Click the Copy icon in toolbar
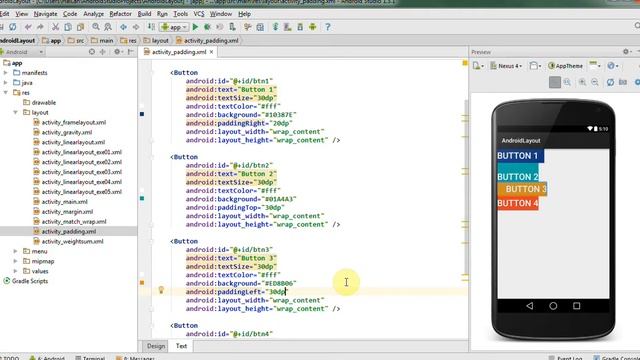Image resolution: width=640 pixels, height=360 pixels. pyautogui.click(x=68, y=27)
